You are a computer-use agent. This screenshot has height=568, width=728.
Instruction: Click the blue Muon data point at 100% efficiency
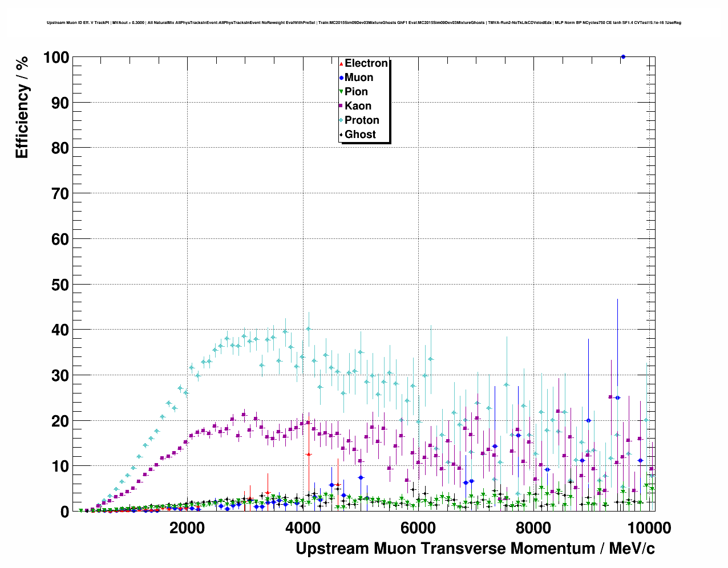coord(623,56)
